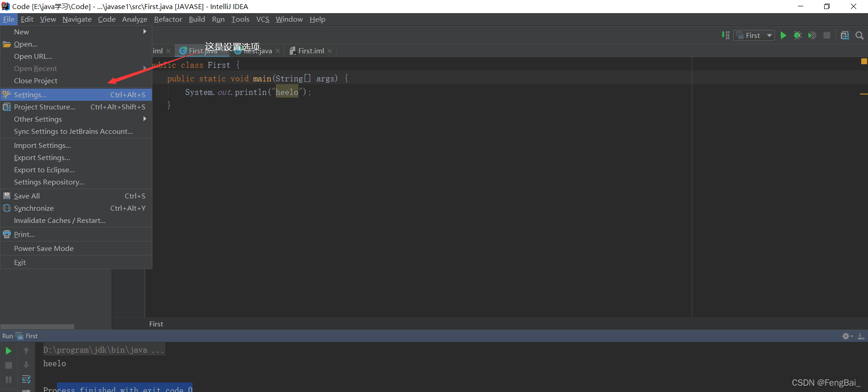Screen dimensions: 868x392
Task: Open the Refactor menu
Action: [x=168, y=19]
